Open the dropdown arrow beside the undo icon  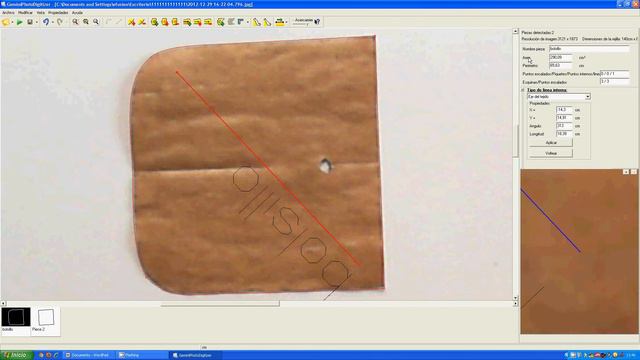click(x=52, y=22)
